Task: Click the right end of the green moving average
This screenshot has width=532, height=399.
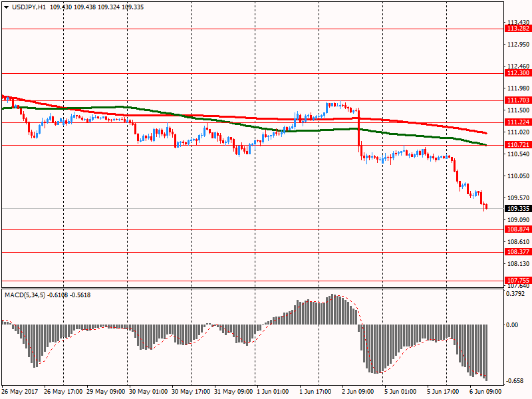Action: pos(485,145)
